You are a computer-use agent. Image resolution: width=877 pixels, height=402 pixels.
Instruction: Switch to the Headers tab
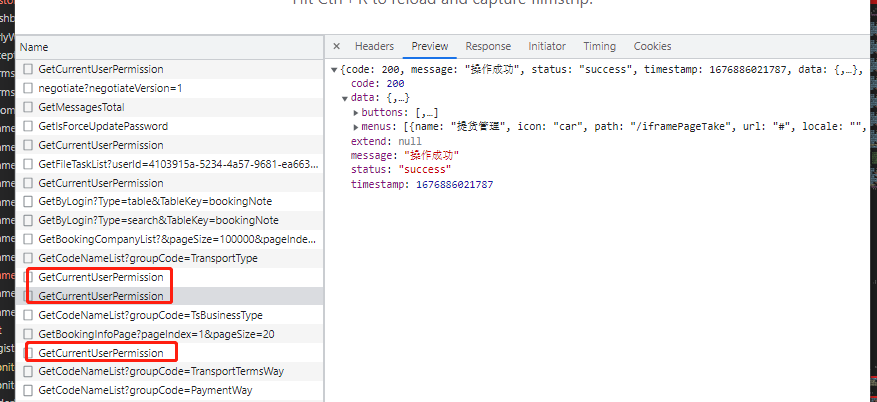pyautogui.click(x=374, y=46)
